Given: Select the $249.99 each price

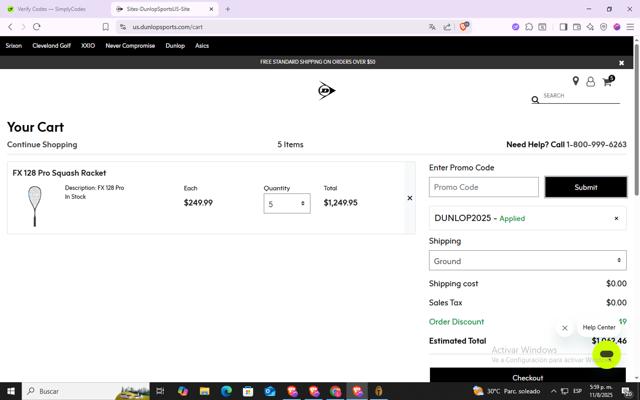Looking at the screenshot, I should pos(198,203).
